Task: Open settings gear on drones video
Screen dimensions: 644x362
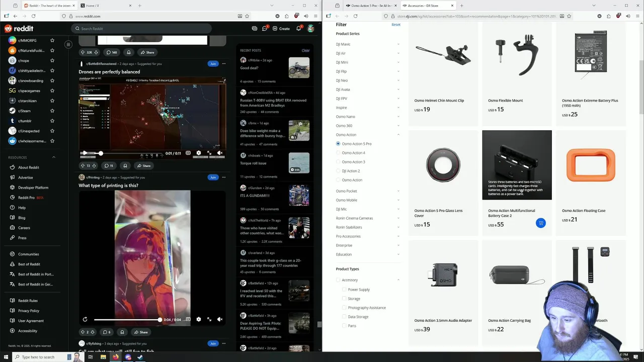Action: [199, 153]
